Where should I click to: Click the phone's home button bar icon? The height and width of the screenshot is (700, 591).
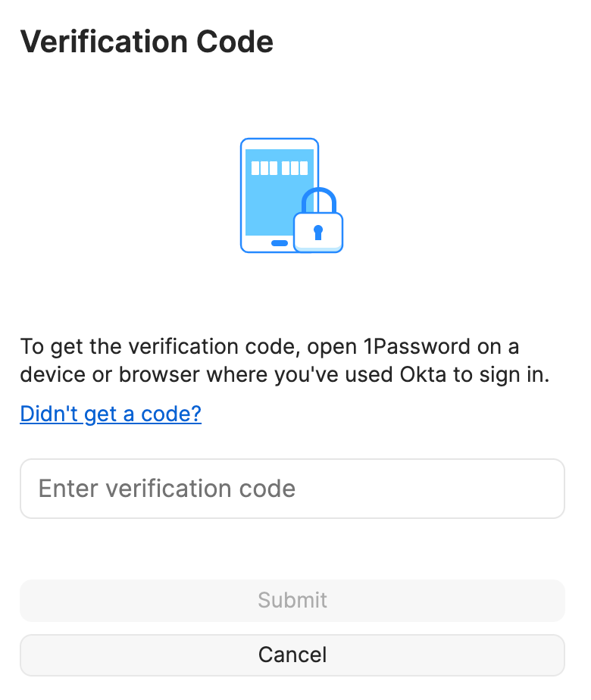279,242
